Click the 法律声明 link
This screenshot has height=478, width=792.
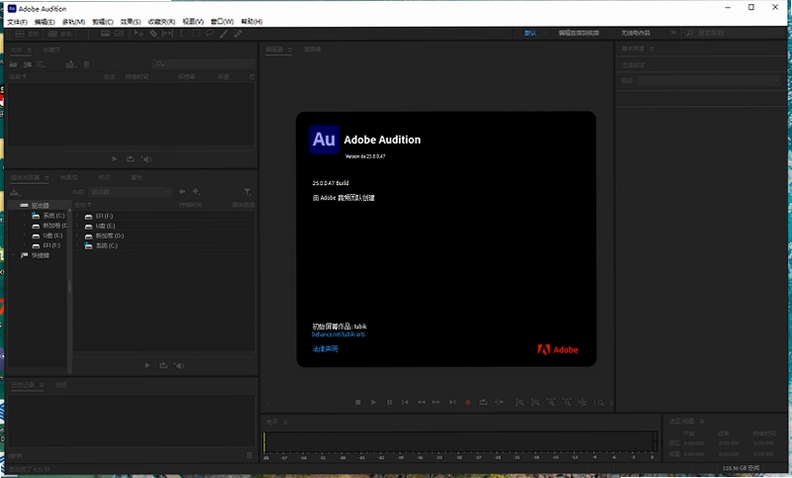[325, 349]
